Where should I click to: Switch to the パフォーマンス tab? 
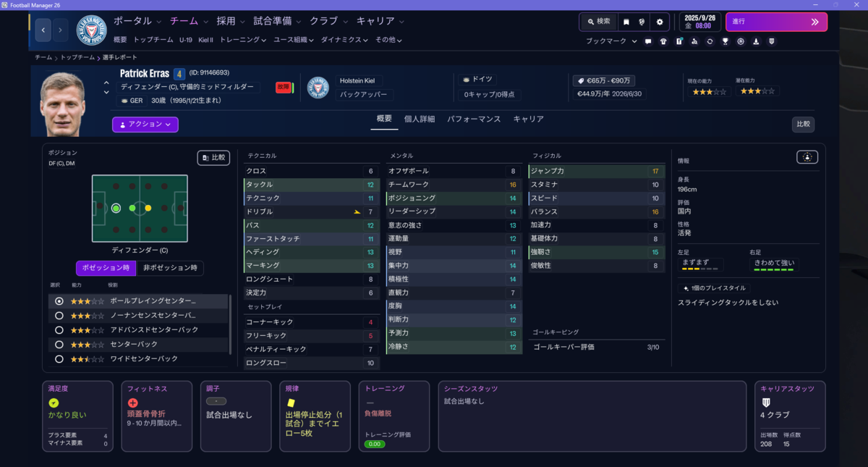pos(474,119)
